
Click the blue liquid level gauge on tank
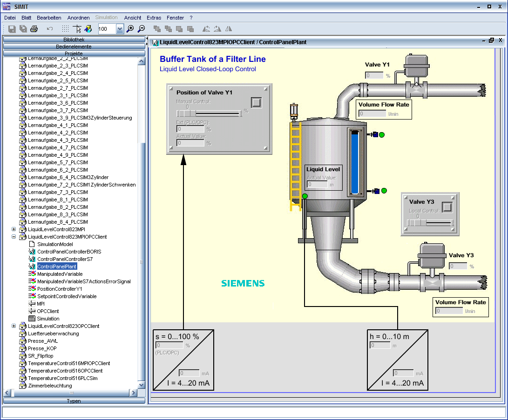[355, 162]
